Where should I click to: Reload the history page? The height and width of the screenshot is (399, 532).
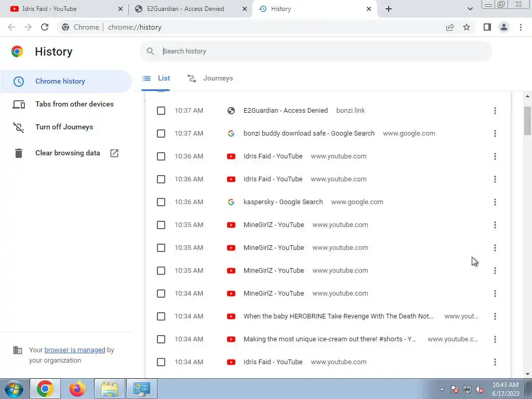[x=45, y=27]
